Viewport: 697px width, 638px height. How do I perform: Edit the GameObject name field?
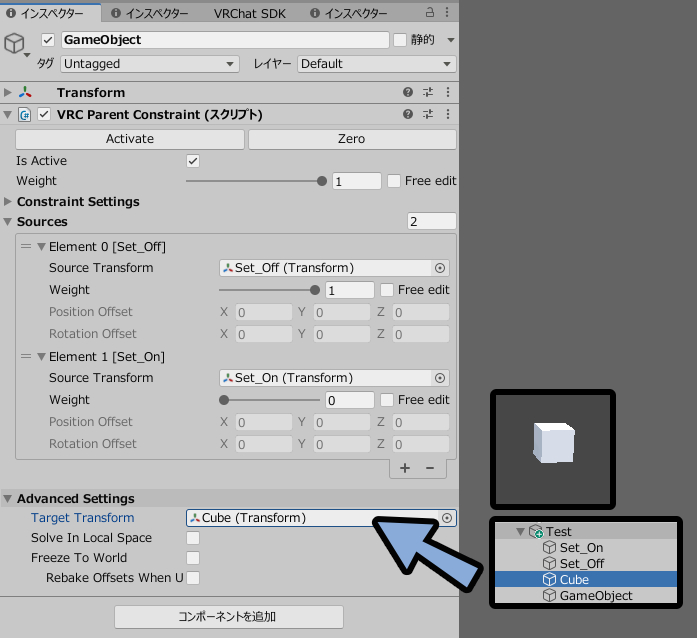coord(225,40)
